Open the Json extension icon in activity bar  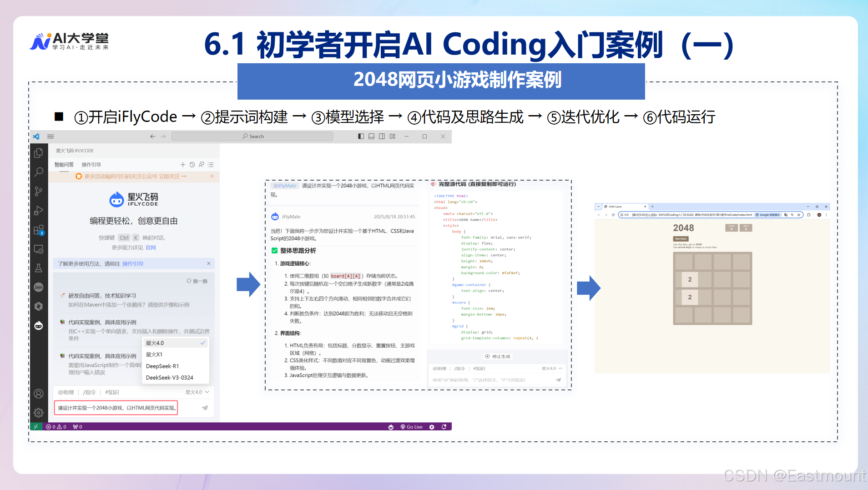tap(39, 287)
